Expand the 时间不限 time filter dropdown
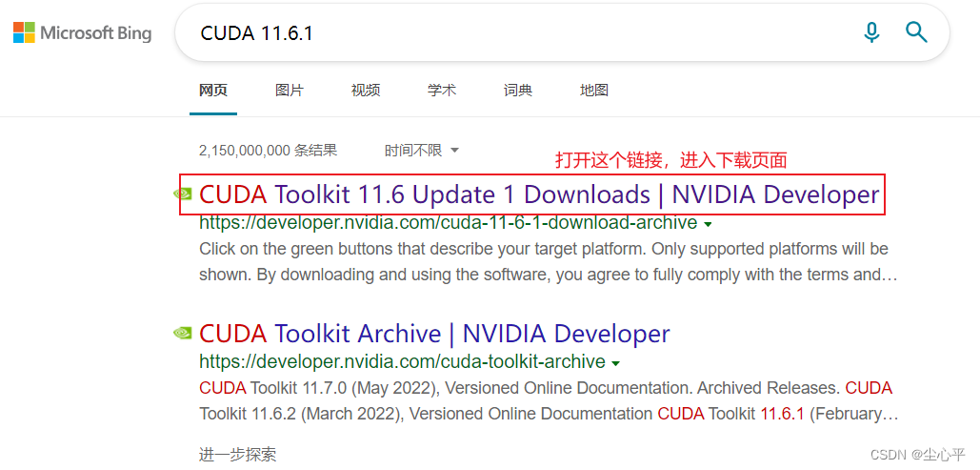980x470 pixels. (x=422, y=151)
